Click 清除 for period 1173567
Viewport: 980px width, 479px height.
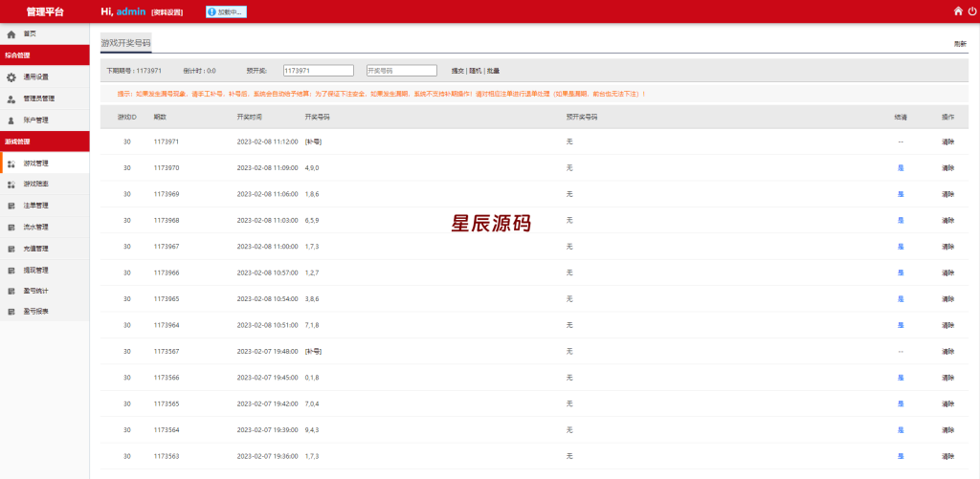[948, 352]
